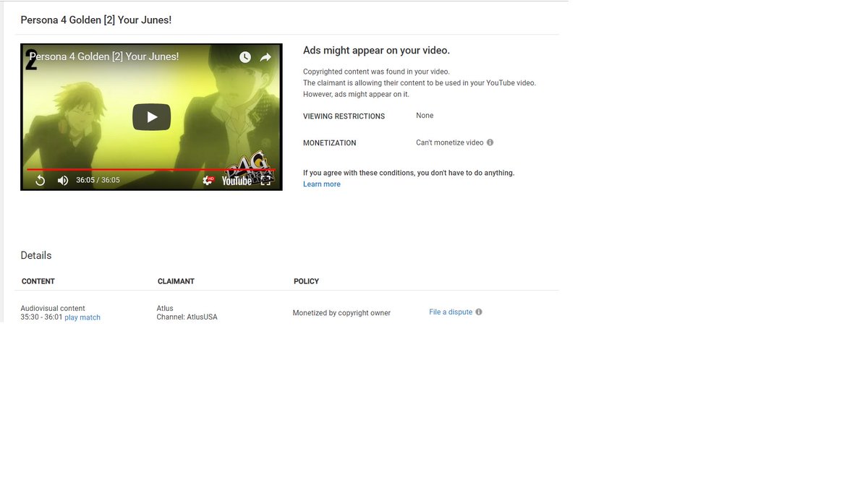Click the YouTube logo in player
868x488 pixels.
(237, 181)
